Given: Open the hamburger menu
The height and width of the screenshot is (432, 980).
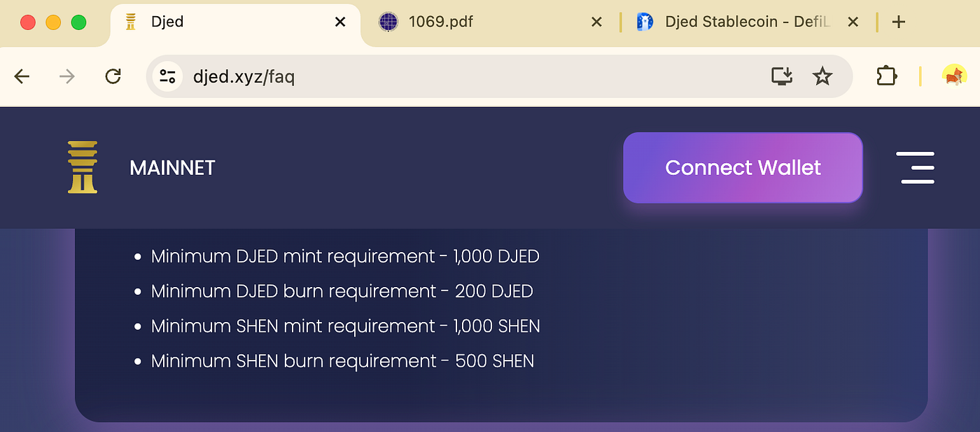Looking at the screenshot, I should (917, 168).
